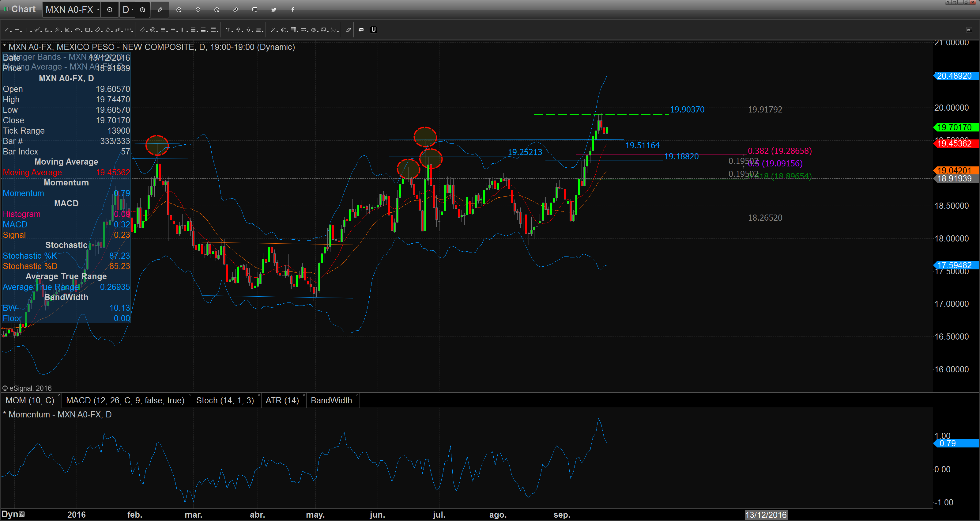Click the orange 19.04201 axis marker
Image resolution: width=980 pixels, height=521 pixels.
pos(956,170)
